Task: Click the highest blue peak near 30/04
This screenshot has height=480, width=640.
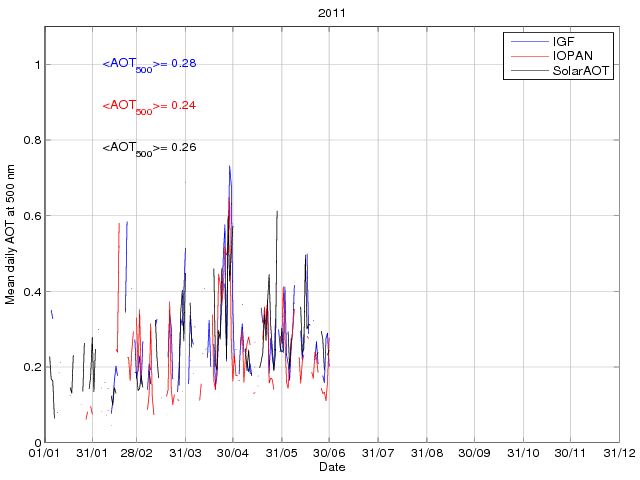Action: pos(229,168)
